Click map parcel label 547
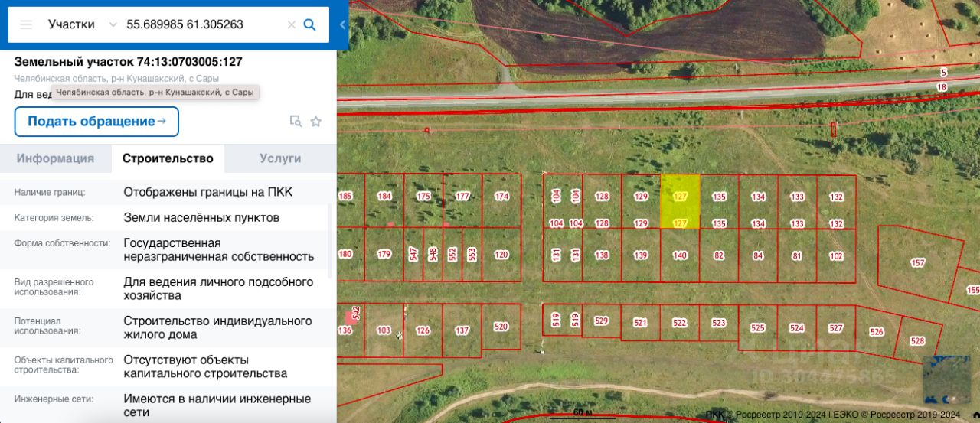Viewport: 980px width, 423px height. pos(413,254)
